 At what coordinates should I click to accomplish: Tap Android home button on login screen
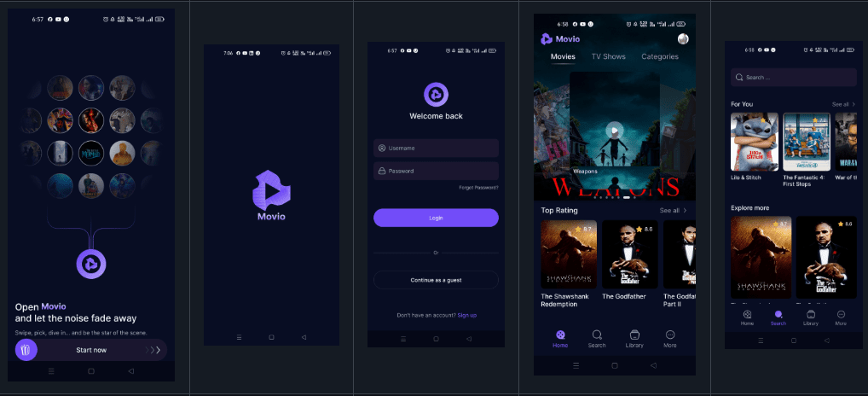point(437,339)
